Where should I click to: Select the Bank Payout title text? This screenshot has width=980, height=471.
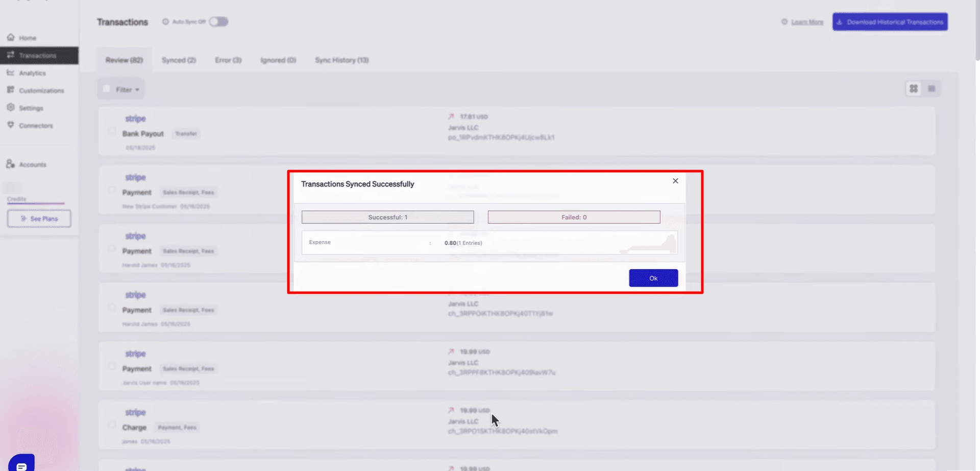pos(143,133)
